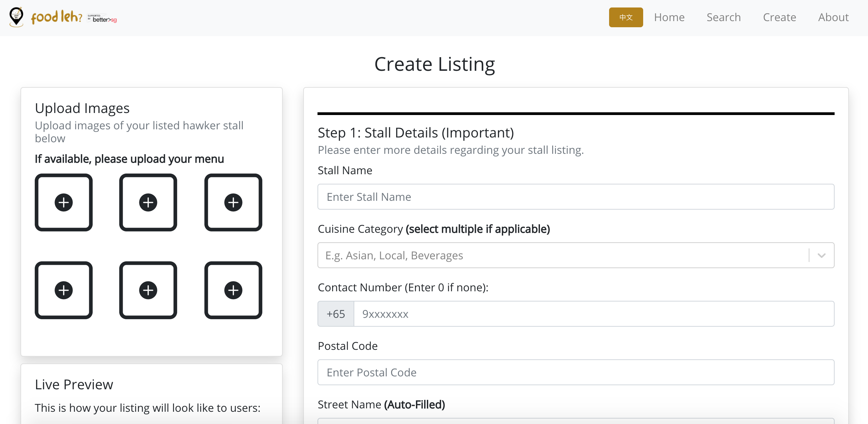Click the first upload box in bottom row
Image resolution: width=868 pixels, height=424 pixels.
point(64,290)
